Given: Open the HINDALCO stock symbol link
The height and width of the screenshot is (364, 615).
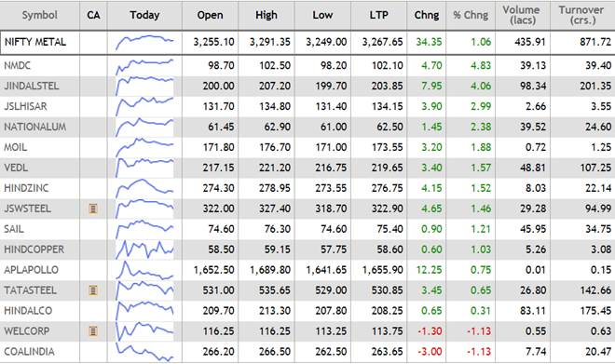Looking at the screenshot, I should (x=28, y=311).
